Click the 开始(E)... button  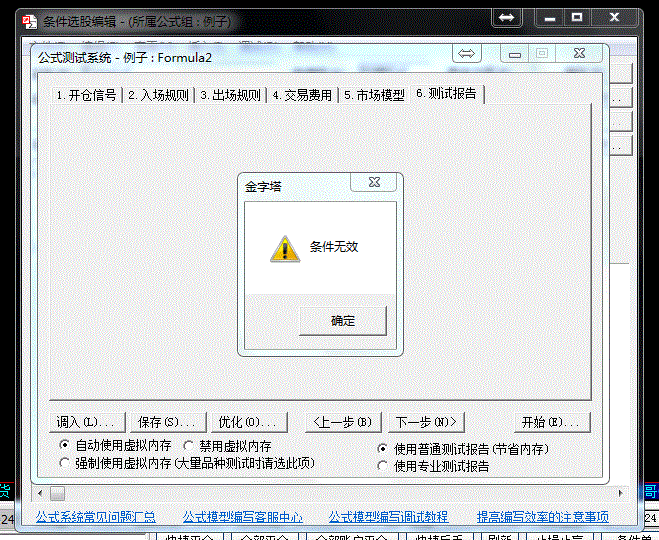(x=549, y=421)
